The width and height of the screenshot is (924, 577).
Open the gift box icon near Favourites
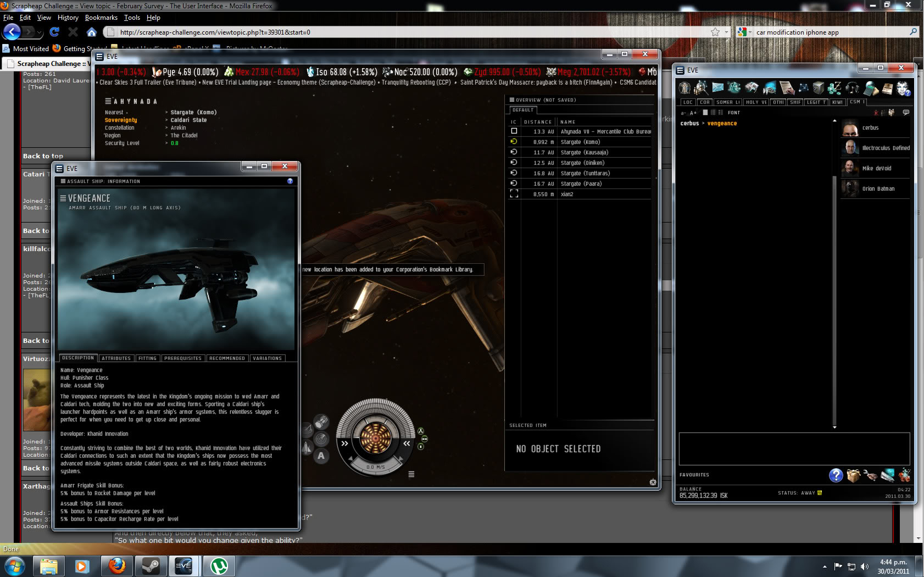click(x=853, y=475)
